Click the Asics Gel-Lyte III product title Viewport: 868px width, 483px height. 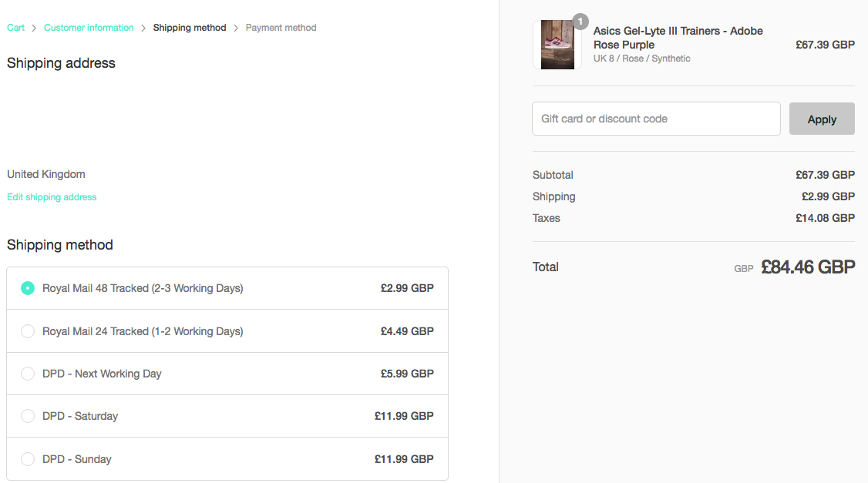(678, 38)
